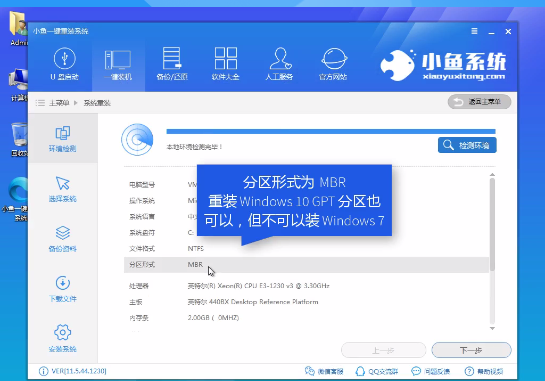Click the list vertical scrollbar thumb
545x381 pixels.
(x=492, y=225)
